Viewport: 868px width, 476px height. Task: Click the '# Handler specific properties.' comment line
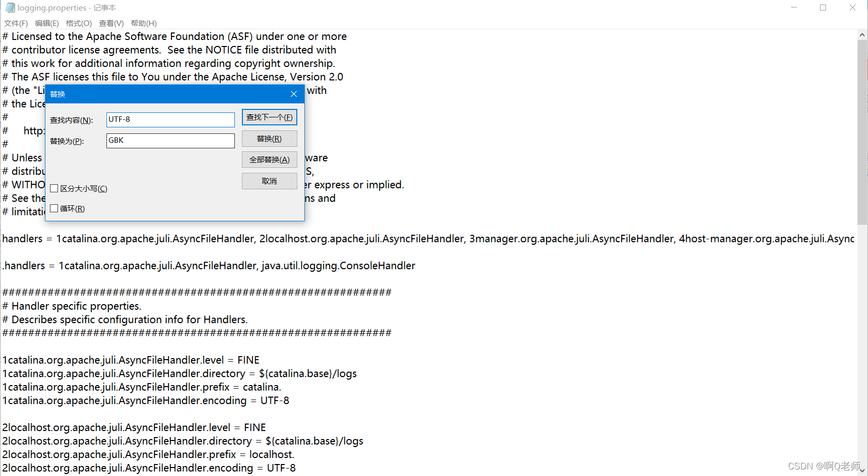(x=72, y=306)
